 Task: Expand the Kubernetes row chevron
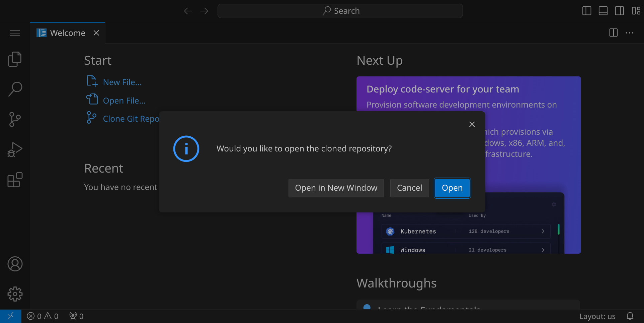[x=543, y=231]
